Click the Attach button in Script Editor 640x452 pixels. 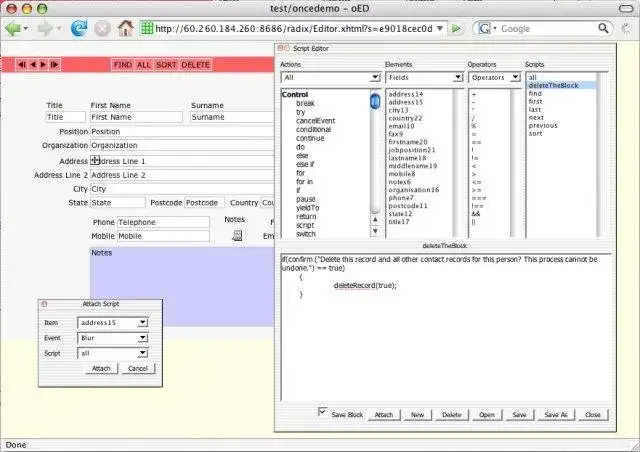pyautogui.click(x=384, y=415)
